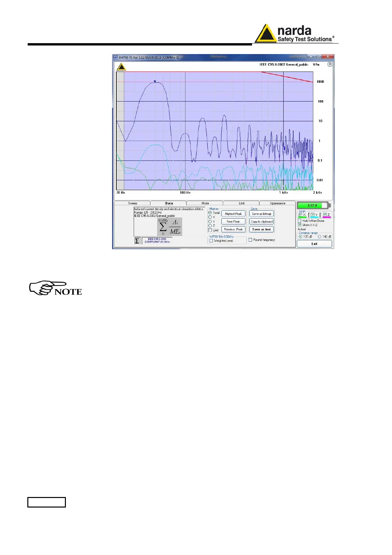This screenshot has width=392, height=555.
Task: Click the 100 Hz frequency axis label
Action: coord(185,192)
